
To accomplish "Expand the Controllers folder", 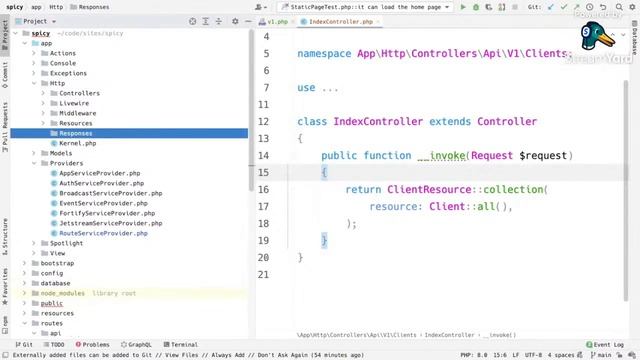I will (43, 93).
